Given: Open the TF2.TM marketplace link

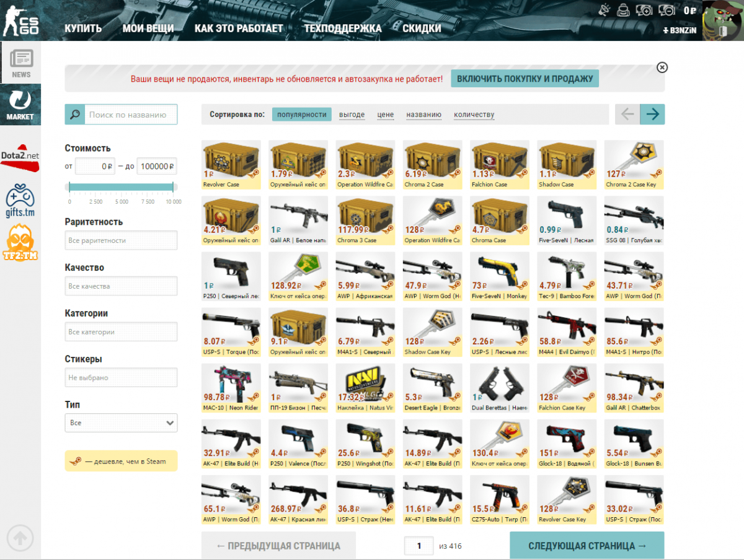Looking at the screenshot, I should (x=20, y=242).
